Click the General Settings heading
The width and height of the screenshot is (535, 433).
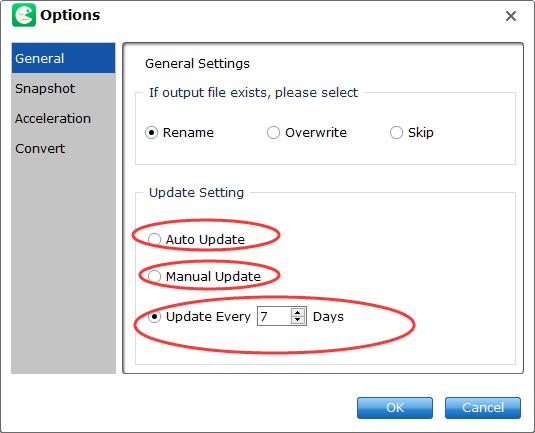click(197, 64)
